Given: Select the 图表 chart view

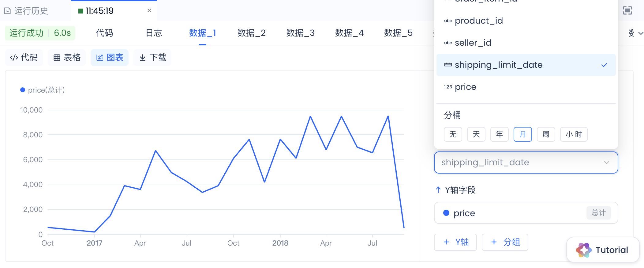Looking at the screenshot, I should [x=110, y=58].
